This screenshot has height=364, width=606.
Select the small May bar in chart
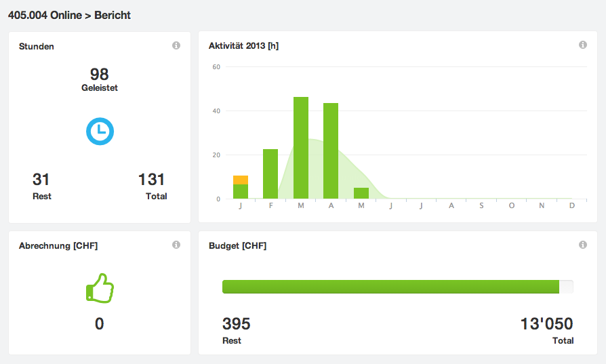pyautogui.click(x=361, y=193)
